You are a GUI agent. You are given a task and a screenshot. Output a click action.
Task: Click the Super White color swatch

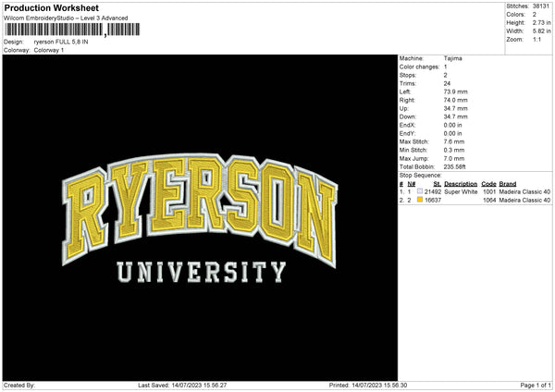pyautogui.click(x=420, y=192)
